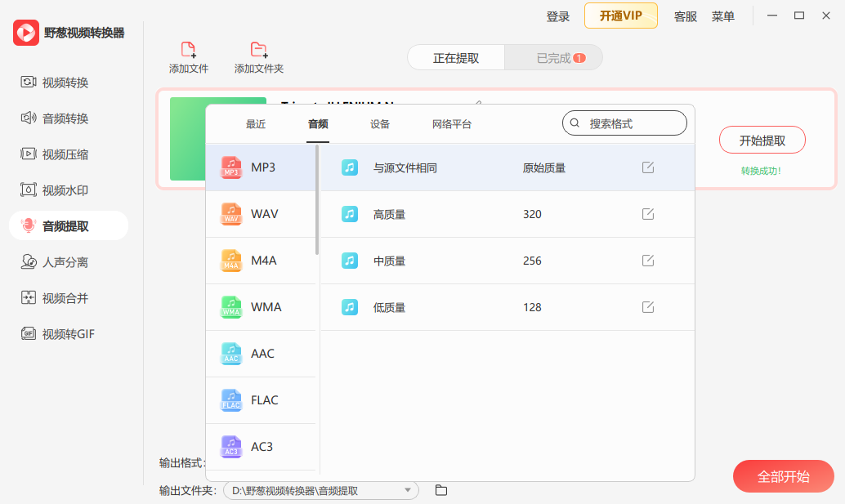The width and height of the screenshot is (845, 504).
Task: Choose the 高质量 320 quality option
Action: [458, 213]
